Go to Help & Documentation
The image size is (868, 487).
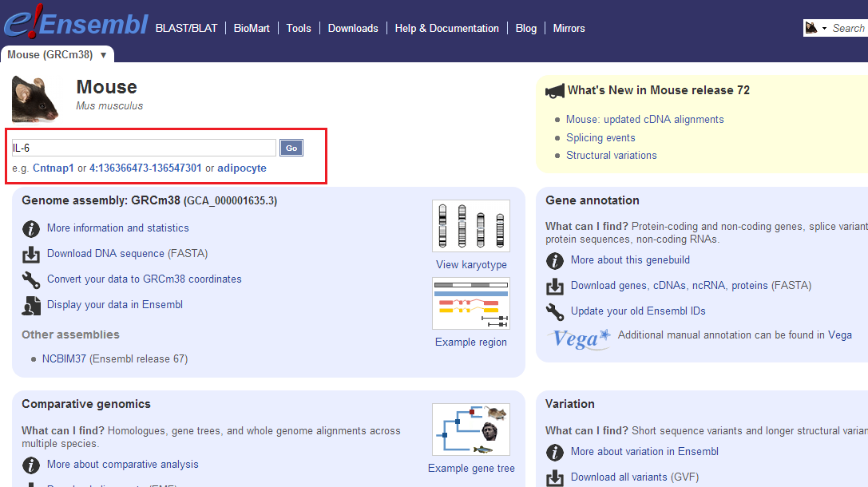pyautogui.click(x=446, y=28)
